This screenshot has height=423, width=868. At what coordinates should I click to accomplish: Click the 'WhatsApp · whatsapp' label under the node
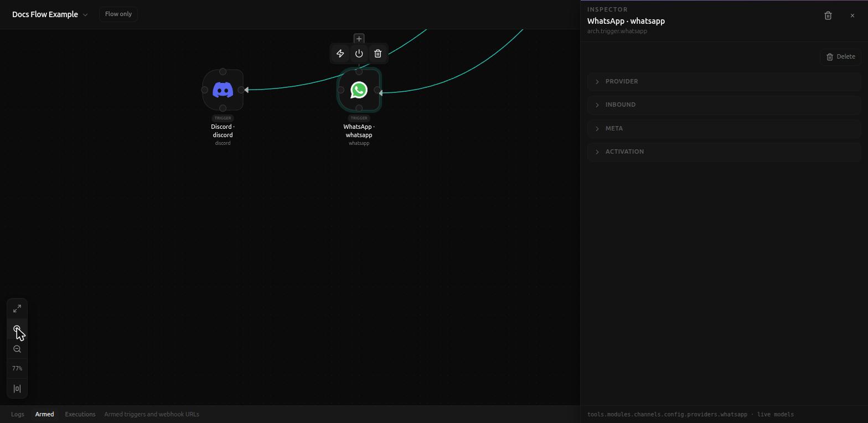pyautogui.click(x=359, y=130)
